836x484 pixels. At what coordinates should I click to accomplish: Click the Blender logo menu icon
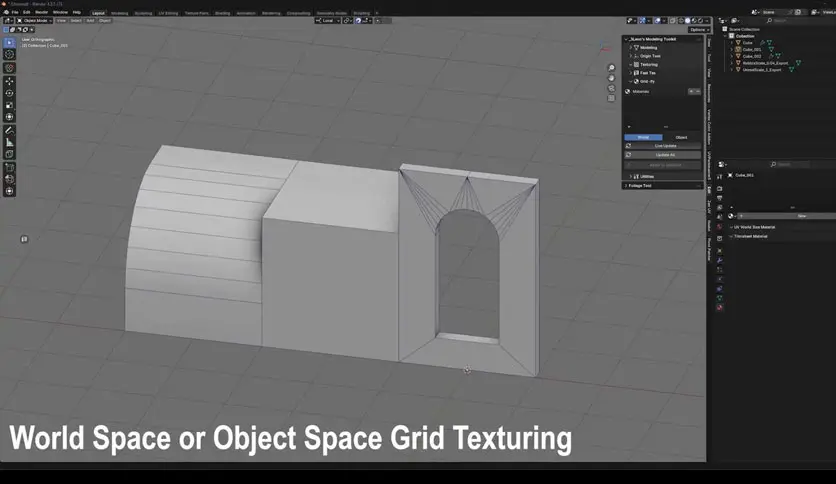(6, 12)
